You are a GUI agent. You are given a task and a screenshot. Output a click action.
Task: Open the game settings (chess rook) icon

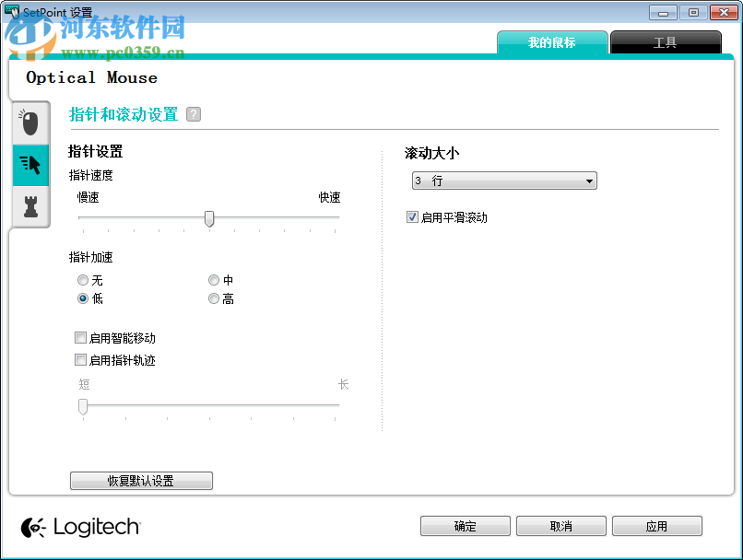point(30,206)
